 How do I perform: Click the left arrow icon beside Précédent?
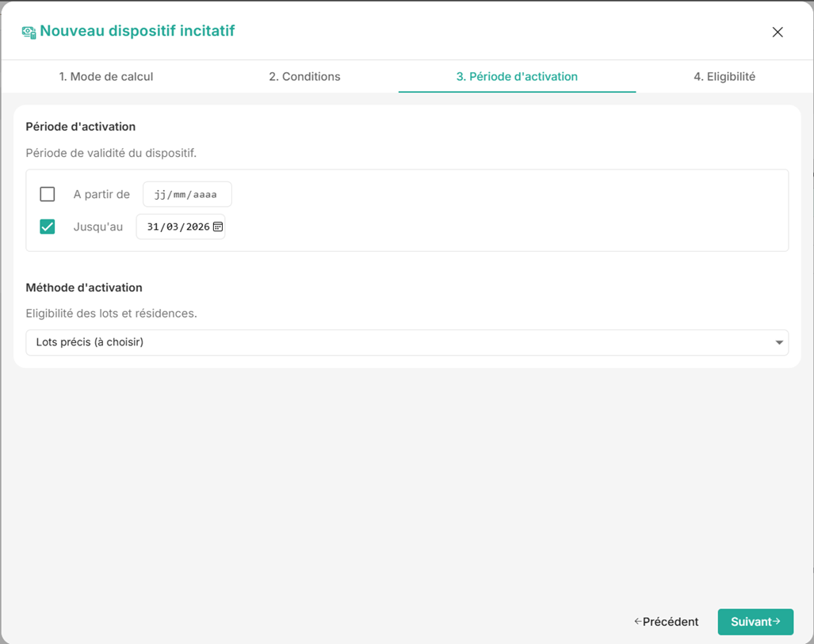637,621
